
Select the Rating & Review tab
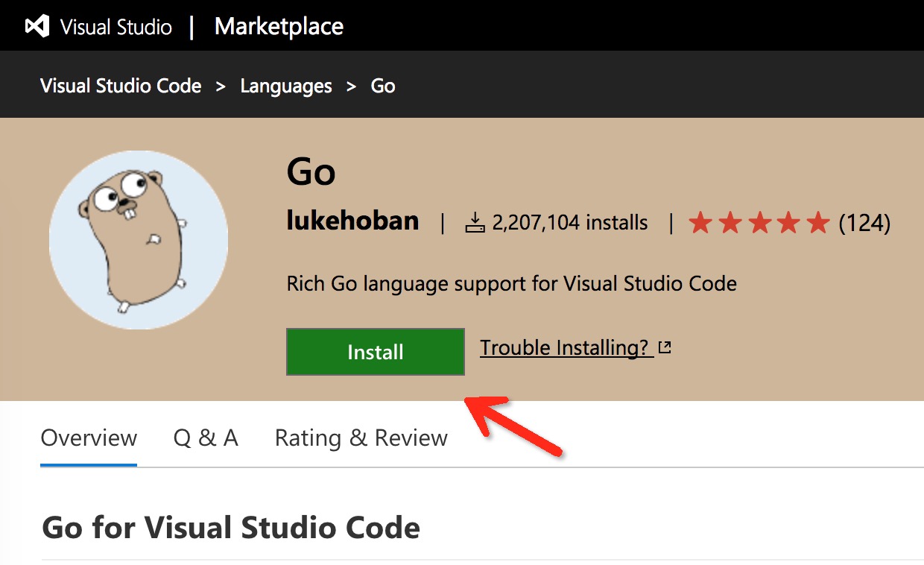361,438
